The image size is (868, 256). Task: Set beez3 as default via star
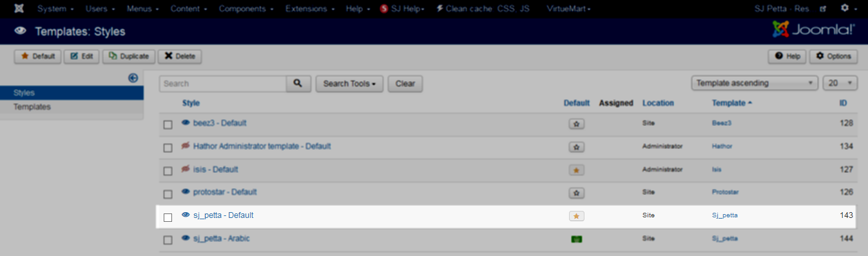577,124
